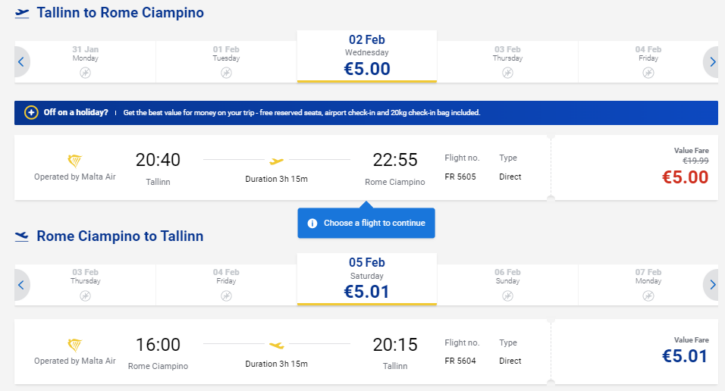Show later return dates with right chevron
725x391 pixels.
712,285
